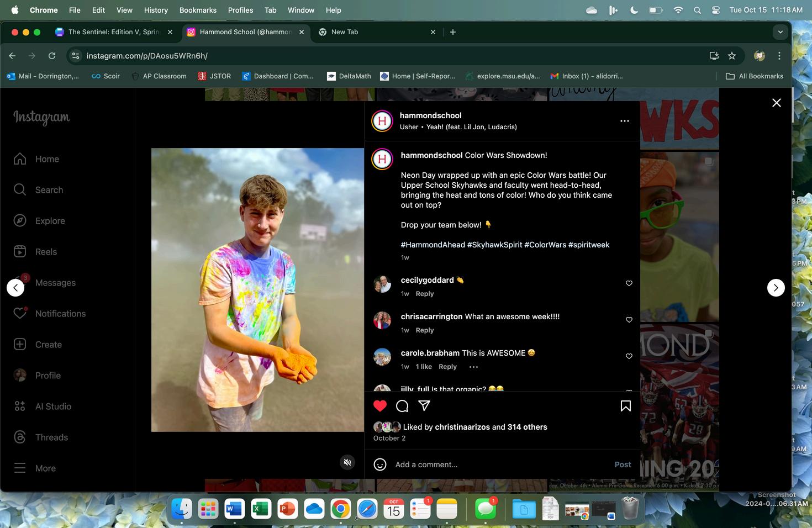812x528 pixels.
Task: Open the comment bubble icon under the post
Action: (402, 406)
